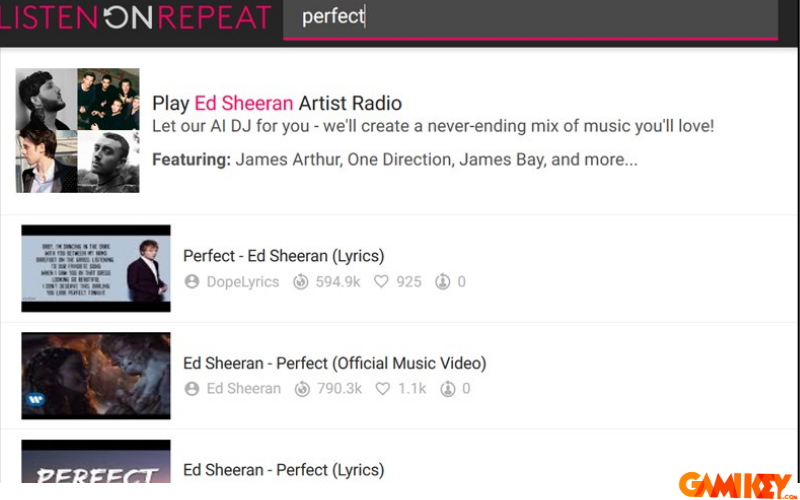The width and height of the screenshot is (800, 500).
Task: Open the ListenOnRepeat logo homepage
Action: pos(136,18)
